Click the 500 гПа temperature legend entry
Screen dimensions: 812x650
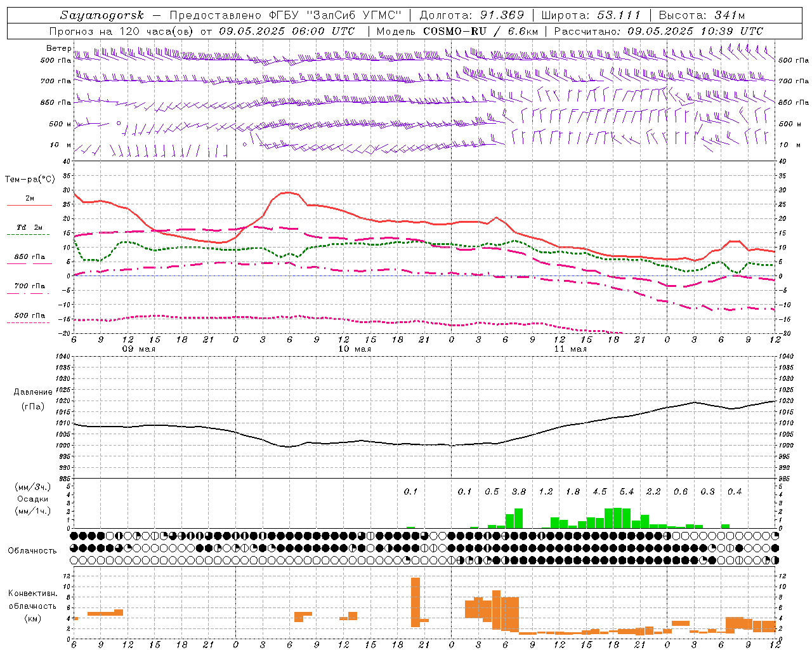[29, 315]
